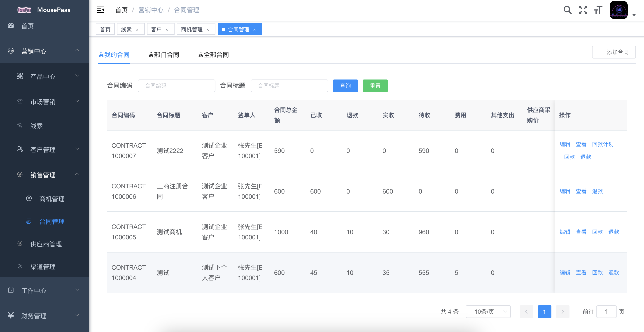
Task: Open the 10条/页 page size dropdown
Action: click(x=488, y=311)
